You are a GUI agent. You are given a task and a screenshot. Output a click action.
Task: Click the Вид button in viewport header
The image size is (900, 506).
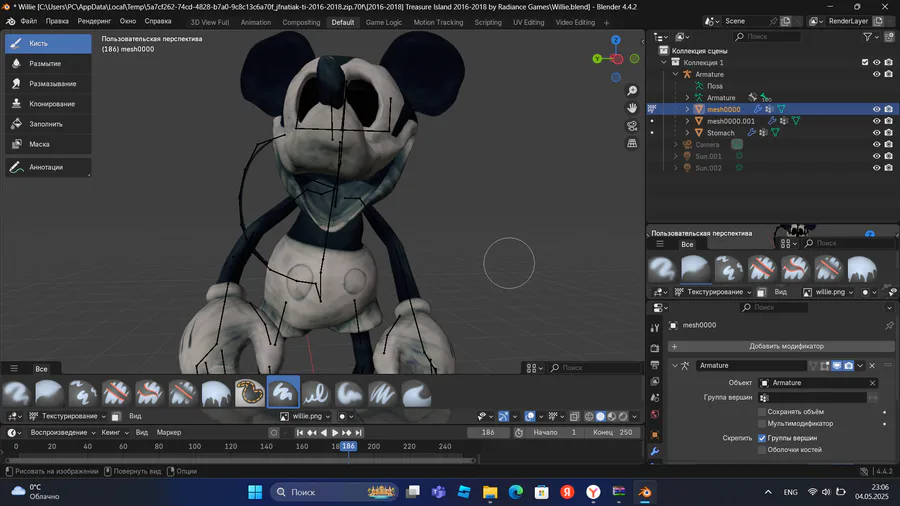coord(135,416)
